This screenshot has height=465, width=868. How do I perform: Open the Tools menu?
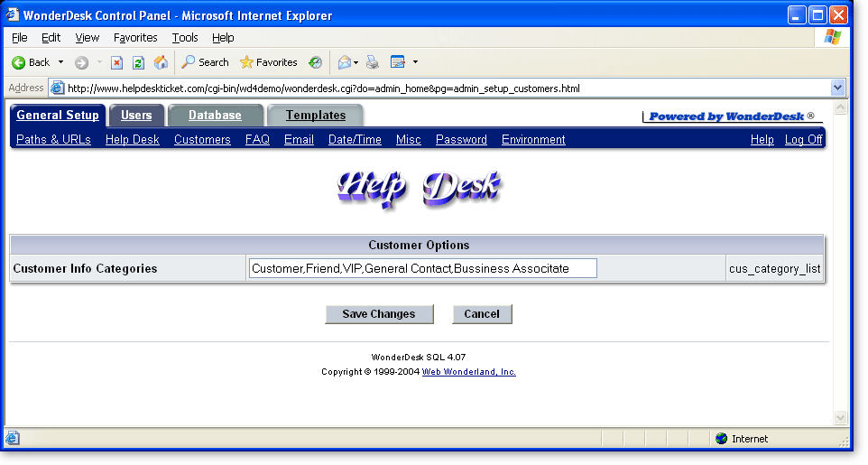185,38
